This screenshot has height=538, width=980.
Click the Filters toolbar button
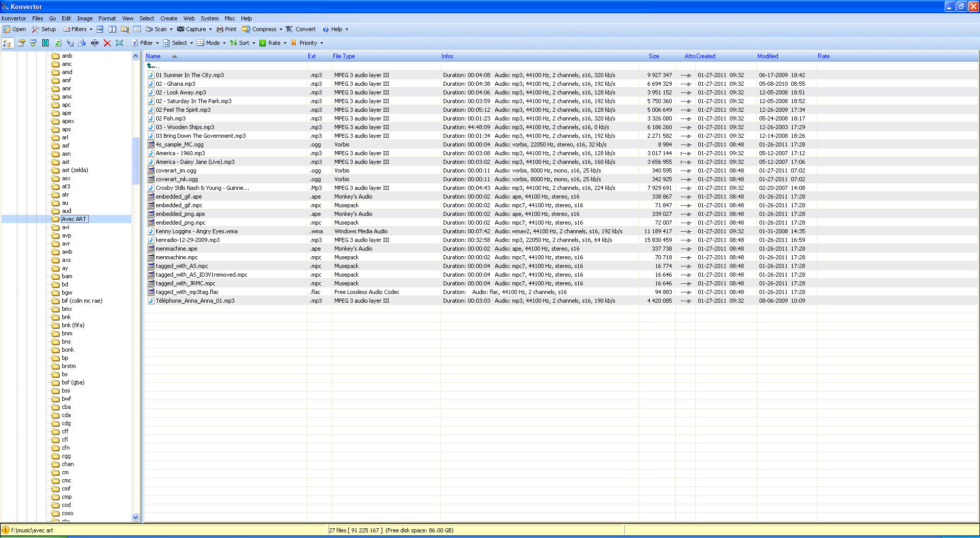[75, 29]
